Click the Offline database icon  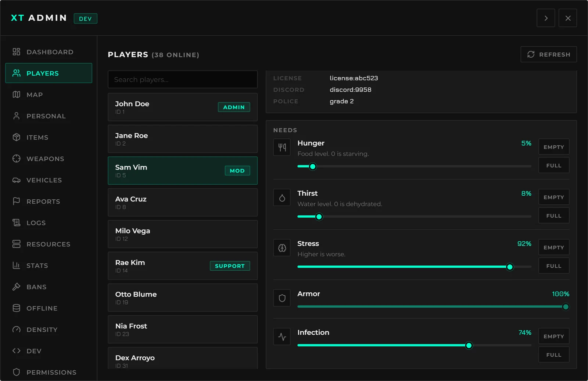point(16,308)
